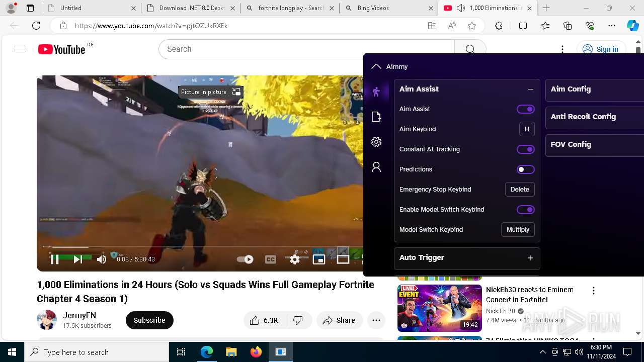Skip to the next video
The image size is (644, 362).
pos(77,259)
